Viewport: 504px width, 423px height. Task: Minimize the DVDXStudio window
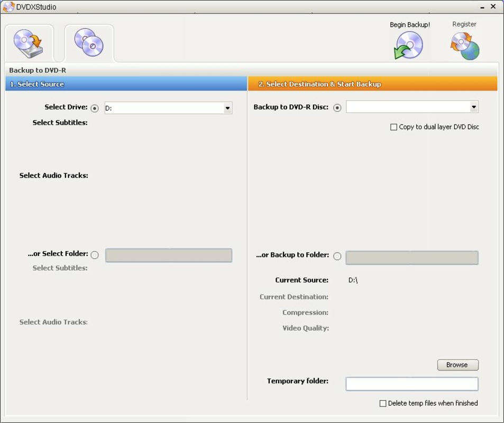(x=482, y=7)
